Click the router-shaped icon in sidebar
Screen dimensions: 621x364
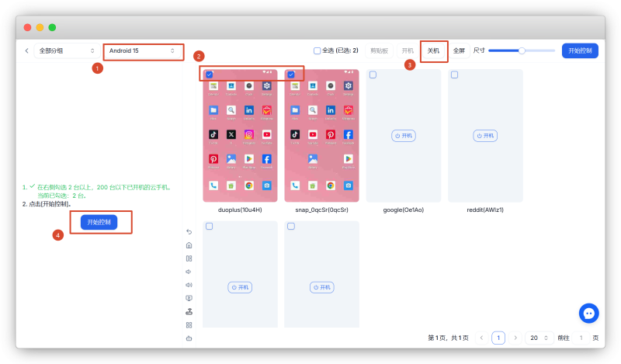[189, 312]
